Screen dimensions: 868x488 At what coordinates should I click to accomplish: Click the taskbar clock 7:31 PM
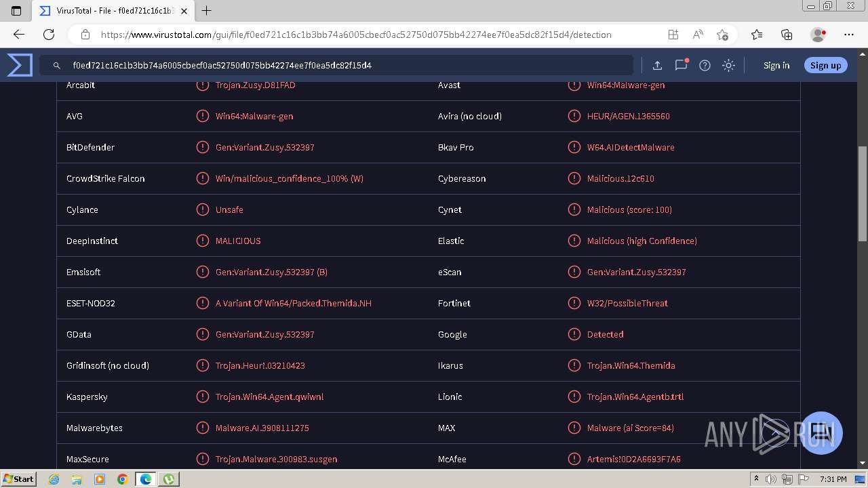833,479
